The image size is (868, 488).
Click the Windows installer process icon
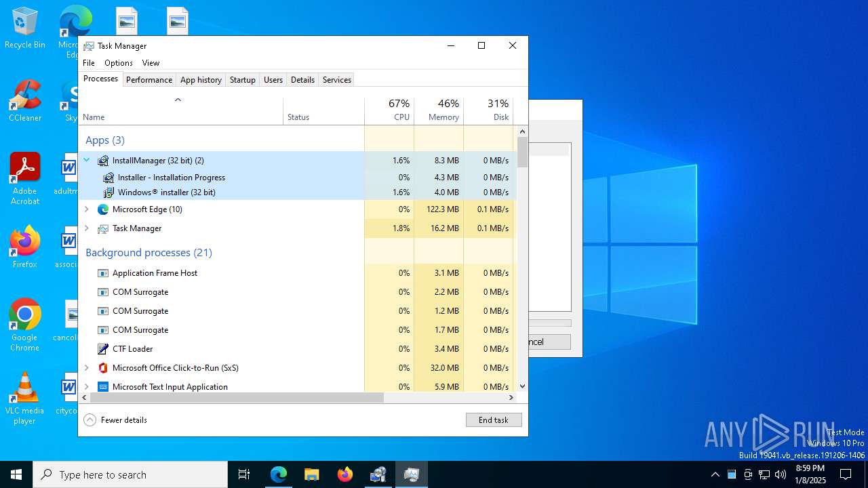tap(108, 192)
